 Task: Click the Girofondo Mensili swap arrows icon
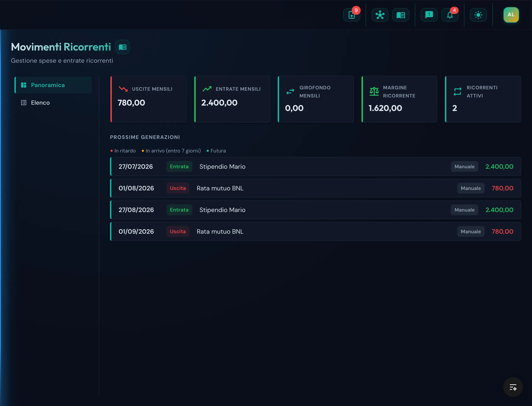(x=290, y=92)
